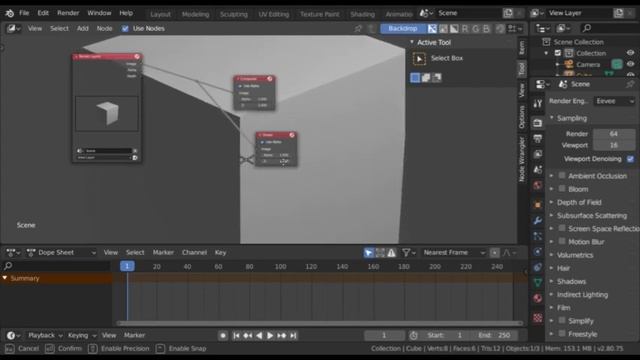Click the play animation button
Image resolution: width=640 pixels, height=360 pixels.
click(x=270, y=336)
